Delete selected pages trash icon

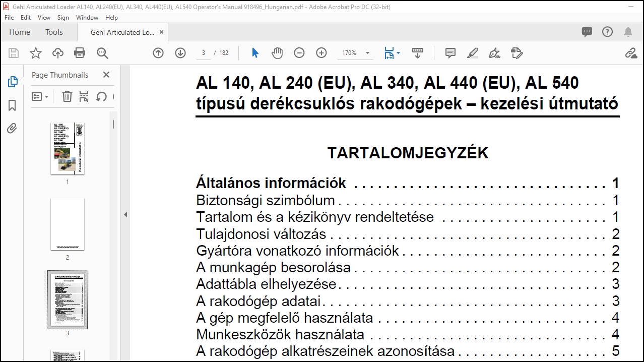67,96
